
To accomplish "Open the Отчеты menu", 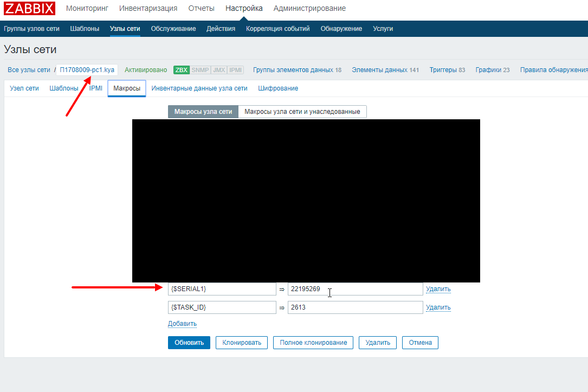I will click(202, 8).
